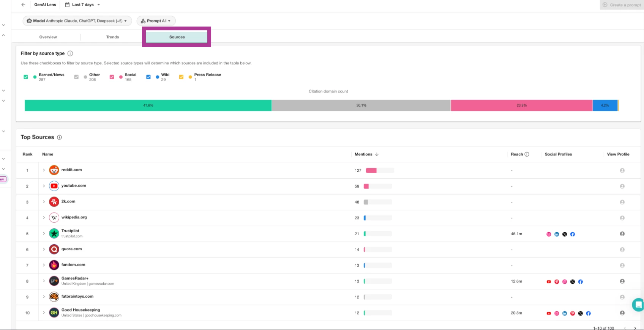
Task: Click the youtube.com logo icon
Action: [x=54, y=186]
